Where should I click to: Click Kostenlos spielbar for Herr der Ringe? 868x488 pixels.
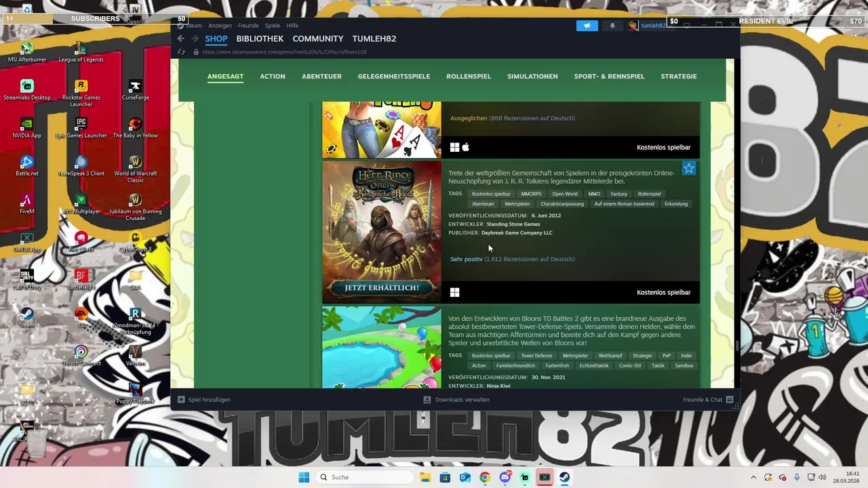click(663, 293)
